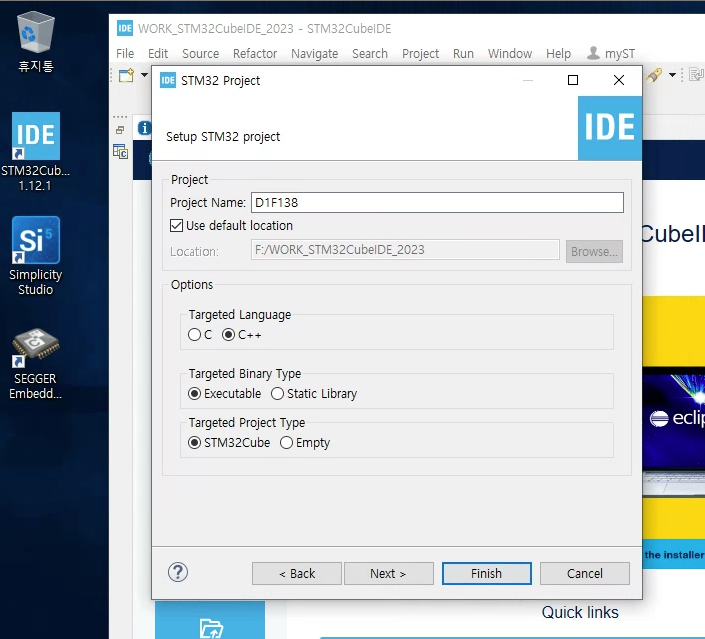Click the Back button

point(297,573)
